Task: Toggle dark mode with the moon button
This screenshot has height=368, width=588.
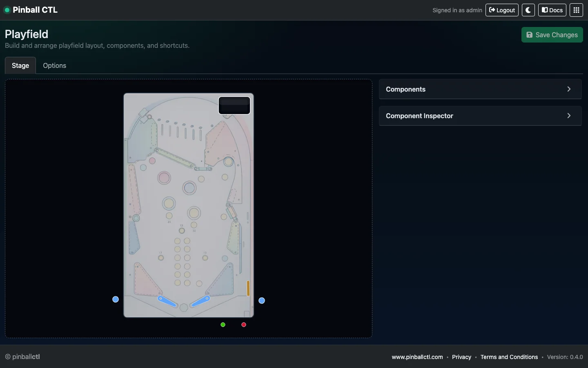Action: pyautogui.click(x=528, y=10)
